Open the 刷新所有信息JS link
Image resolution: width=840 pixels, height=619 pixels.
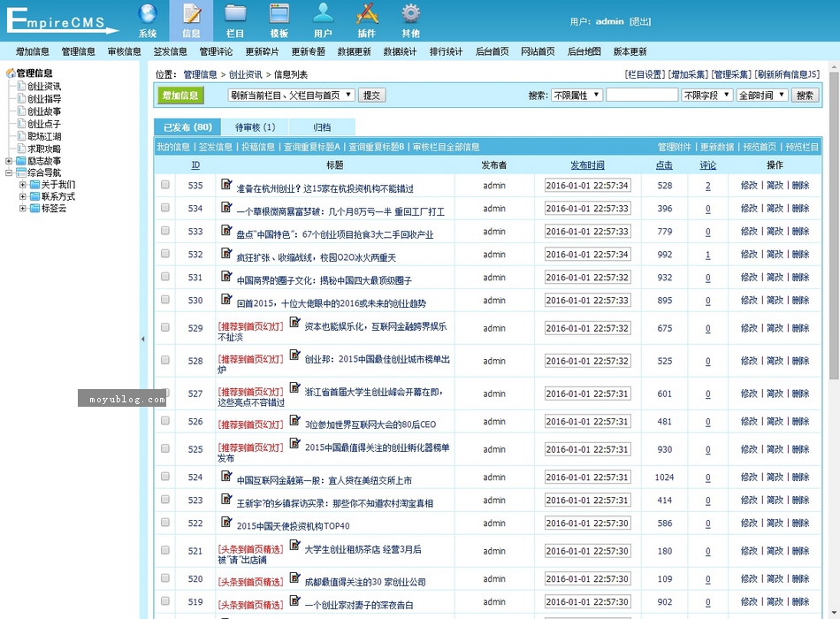(x=787, y=74)
